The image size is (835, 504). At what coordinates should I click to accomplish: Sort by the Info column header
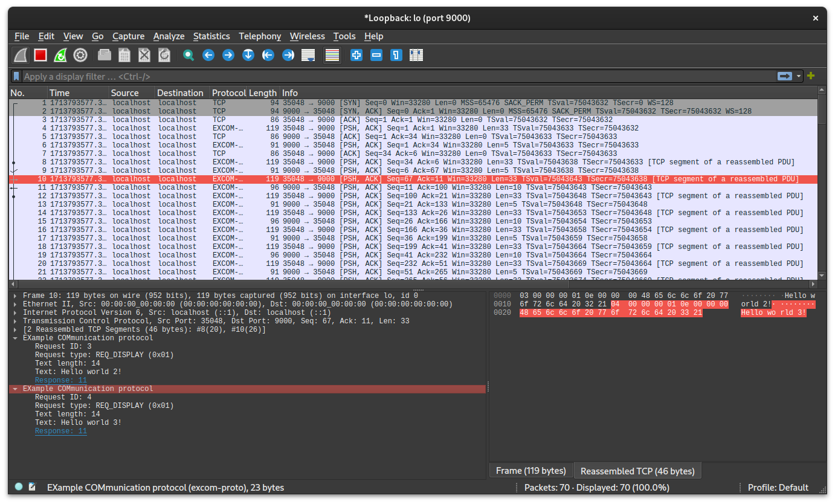[x=549, y=92]
